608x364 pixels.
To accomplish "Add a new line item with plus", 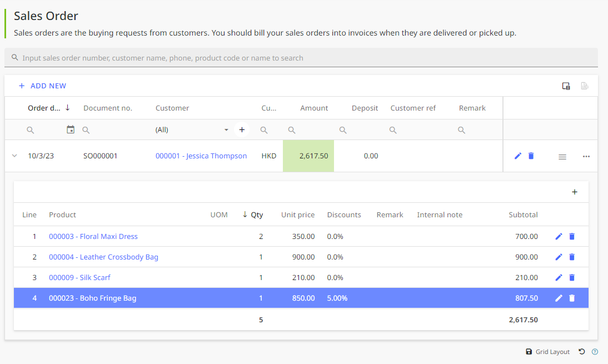I will [575, 192].
